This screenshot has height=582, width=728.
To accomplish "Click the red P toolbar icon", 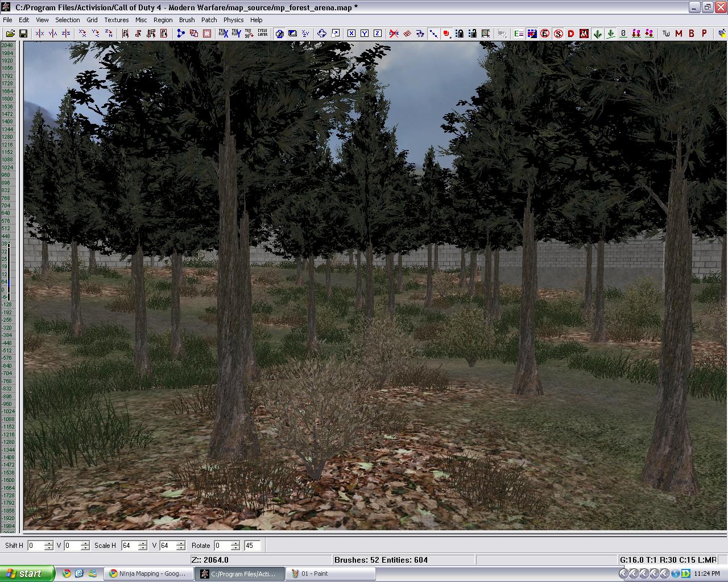I will (704, 34).
